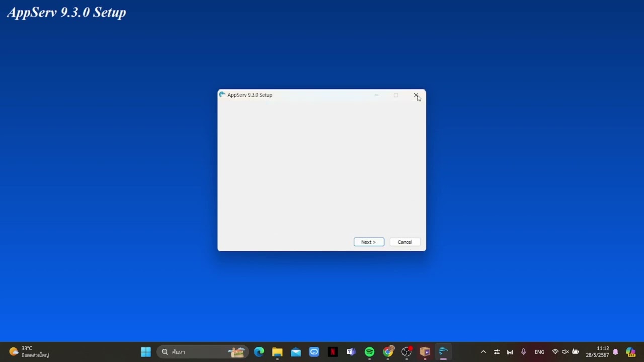Viewport: 644px width, 362px height.
Task: Launch Copilot from the taskbar corner
Action: coord(630,352)
